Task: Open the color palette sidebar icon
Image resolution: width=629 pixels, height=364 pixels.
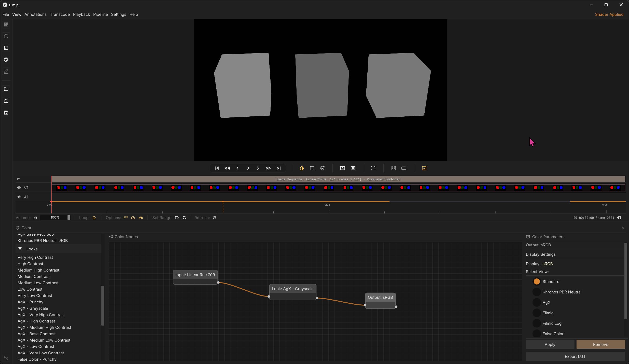Action: pos(6,60)
